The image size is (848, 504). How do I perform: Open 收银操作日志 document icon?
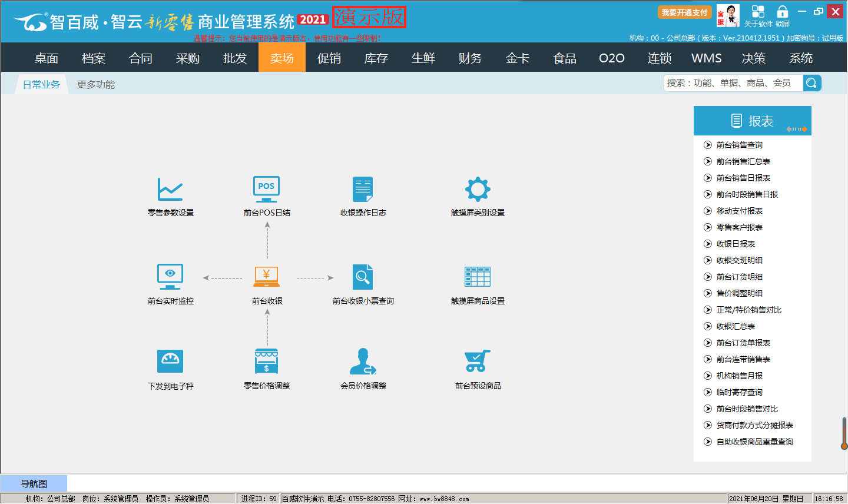(363, 190)
